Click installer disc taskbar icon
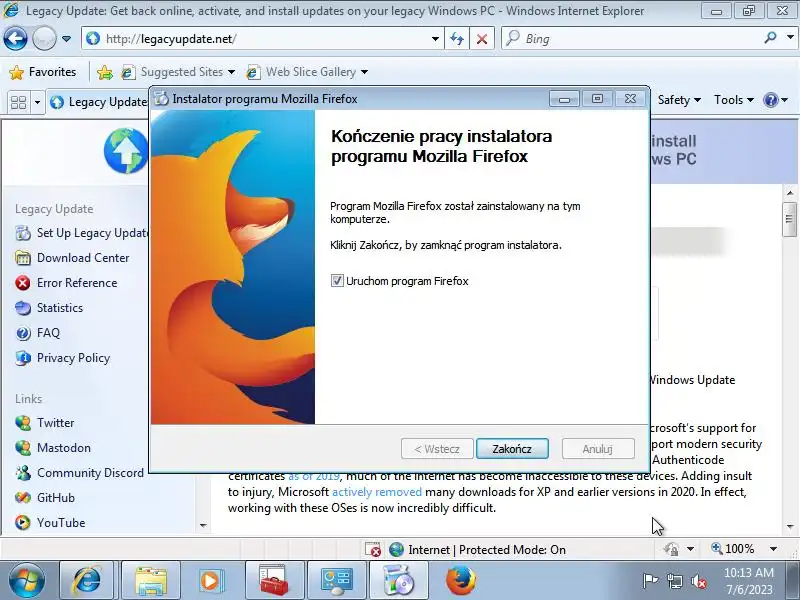Viewport: 800px width, 600px height. (398, 581)
